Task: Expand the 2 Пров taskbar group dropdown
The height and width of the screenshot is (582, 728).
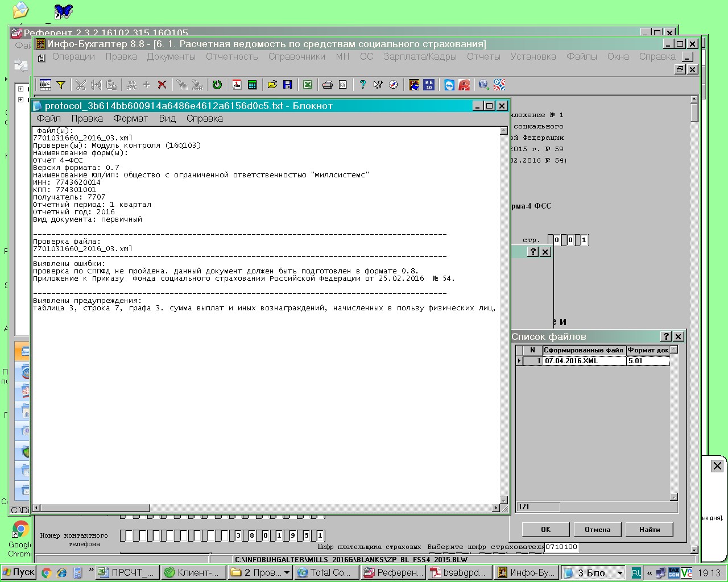Action: point(287,573)
